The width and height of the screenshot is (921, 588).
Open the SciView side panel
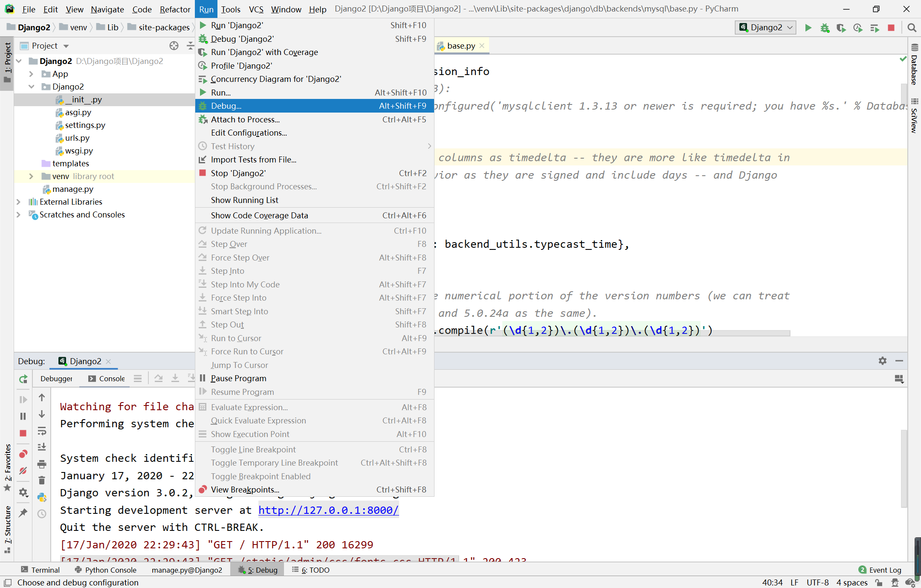pyautogui.click(x=914, y=116)
